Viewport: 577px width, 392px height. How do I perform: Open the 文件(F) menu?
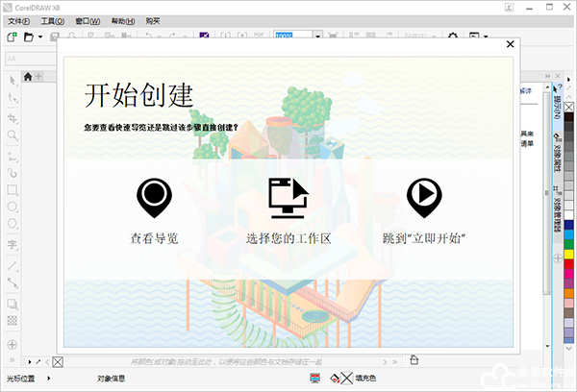click(x=19, y=21)
